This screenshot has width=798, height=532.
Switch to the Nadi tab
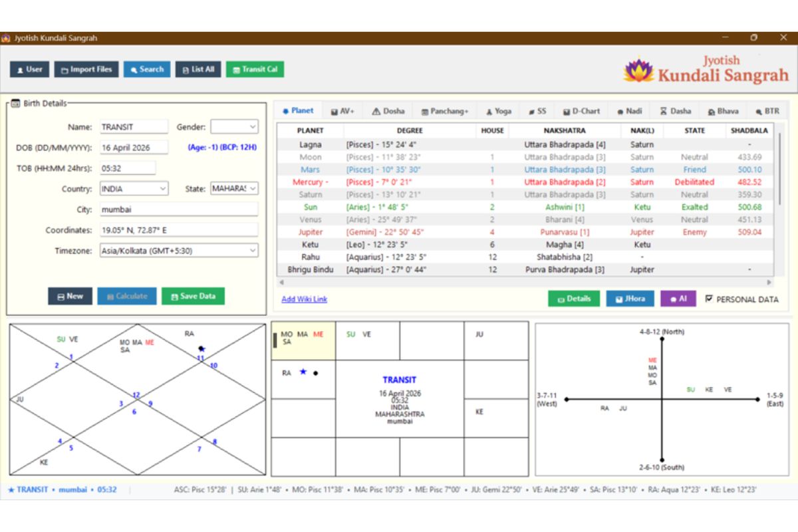tap(630, 112)
